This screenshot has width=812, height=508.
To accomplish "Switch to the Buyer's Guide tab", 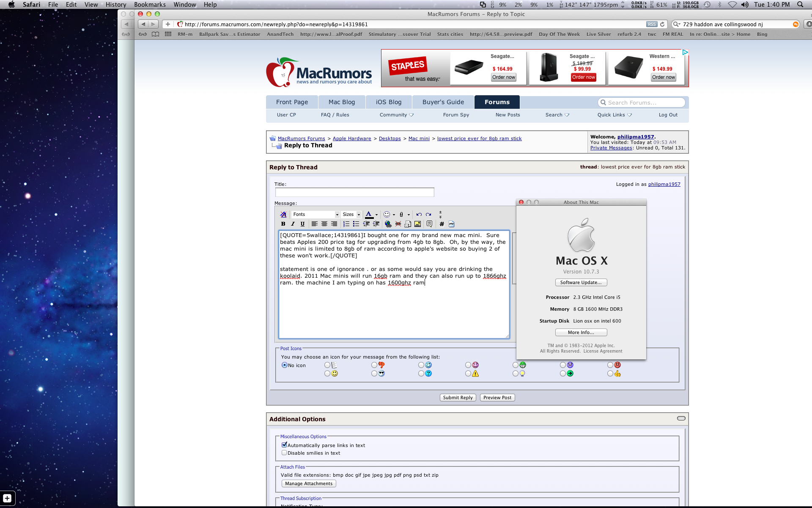I will [443, 102].
